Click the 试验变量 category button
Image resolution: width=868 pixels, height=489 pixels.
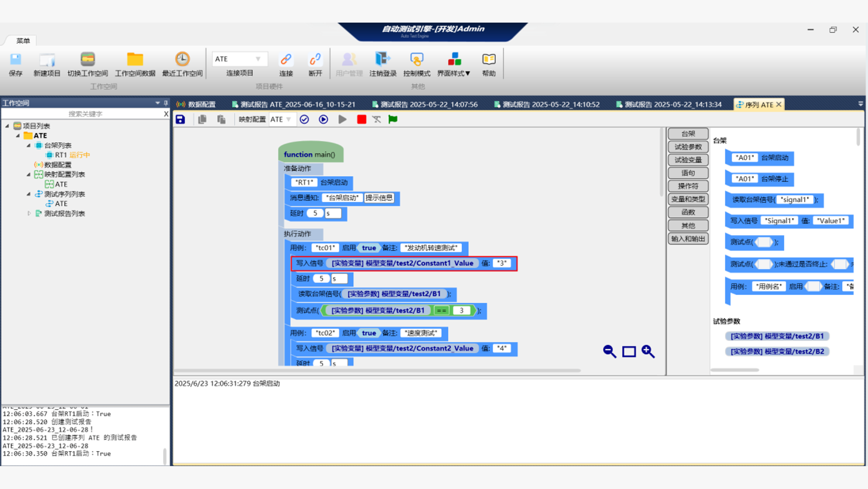point(688,160)
